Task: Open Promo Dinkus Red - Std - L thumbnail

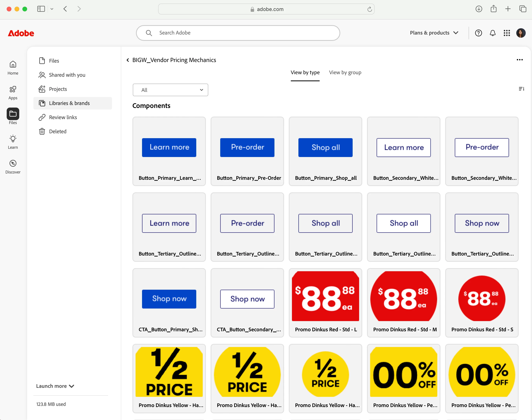Action: tap(325, 296)
